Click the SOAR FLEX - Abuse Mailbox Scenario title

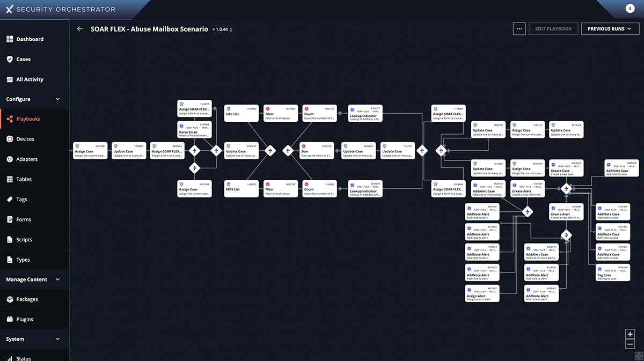point(149,29)
